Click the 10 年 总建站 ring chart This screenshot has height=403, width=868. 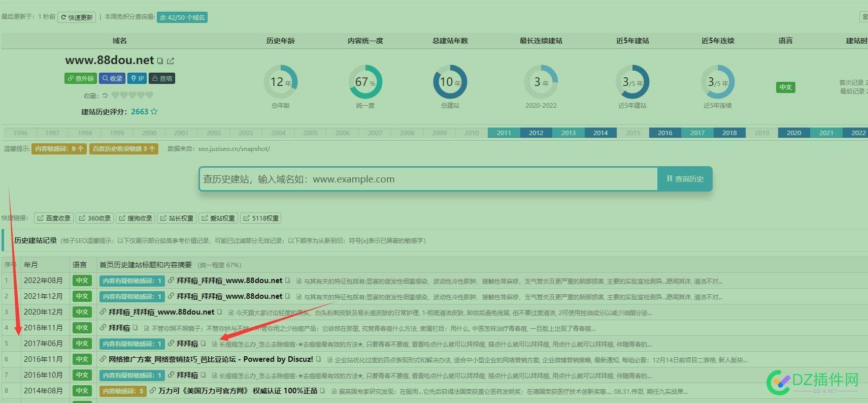[x=450, y=82]
